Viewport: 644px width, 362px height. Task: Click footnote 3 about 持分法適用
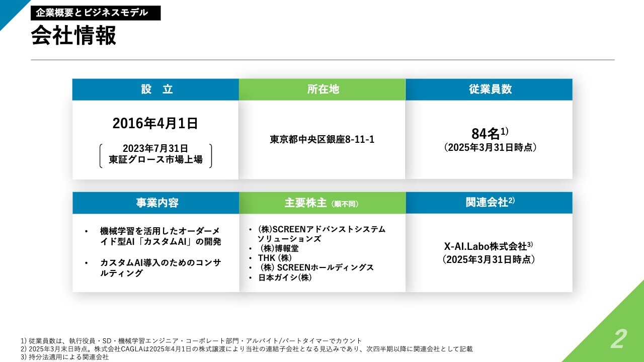[x=65, y=357]
